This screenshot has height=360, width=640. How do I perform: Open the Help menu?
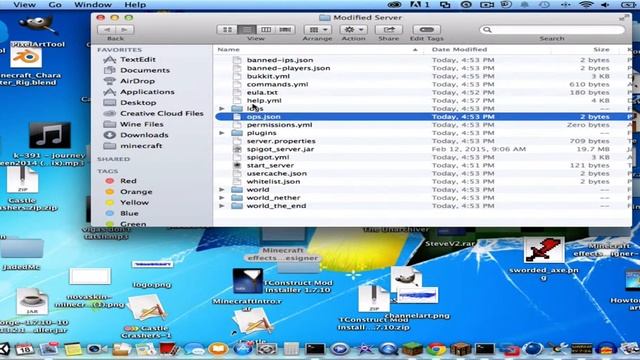tap(135, 5)
